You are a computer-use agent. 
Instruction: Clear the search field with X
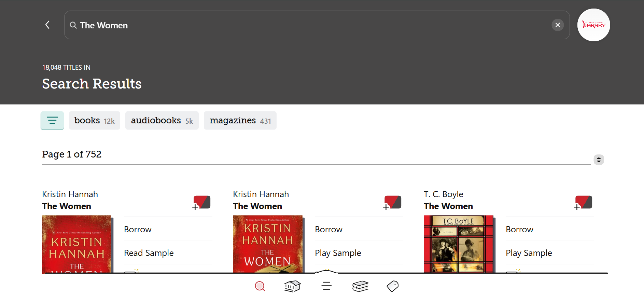(x=558, y=25)
